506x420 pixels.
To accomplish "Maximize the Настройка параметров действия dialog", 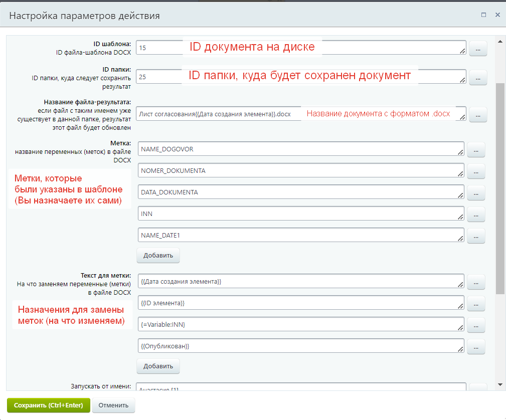I will click(x=483, y=15).
